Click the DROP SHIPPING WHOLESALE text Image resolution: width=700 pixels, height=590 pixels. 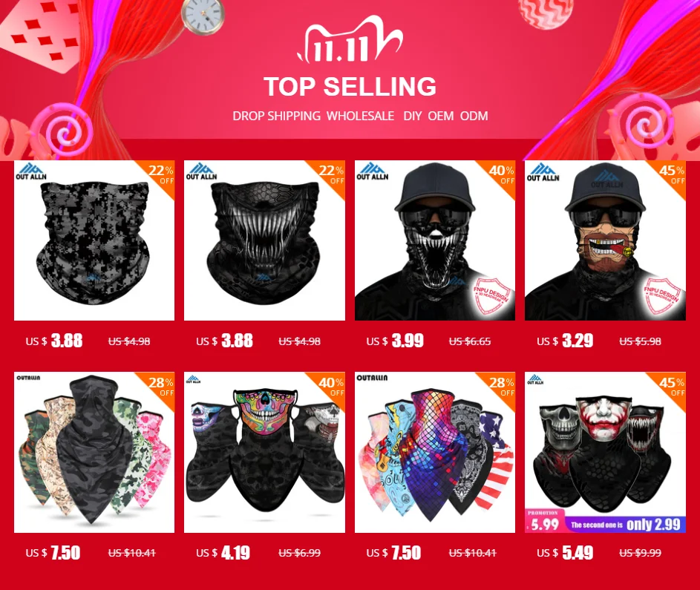313,116
